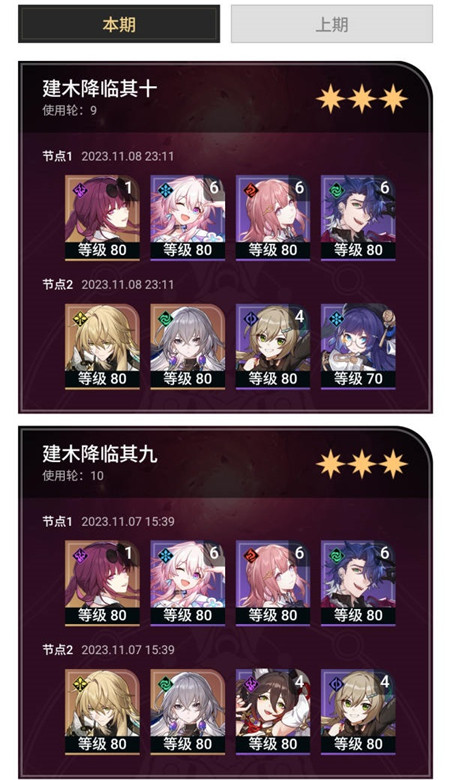The width and height of the screenshot is (450, 780).
Task: Click the imaginary element icon on blonde portrait in 其十
Action: 80,319
